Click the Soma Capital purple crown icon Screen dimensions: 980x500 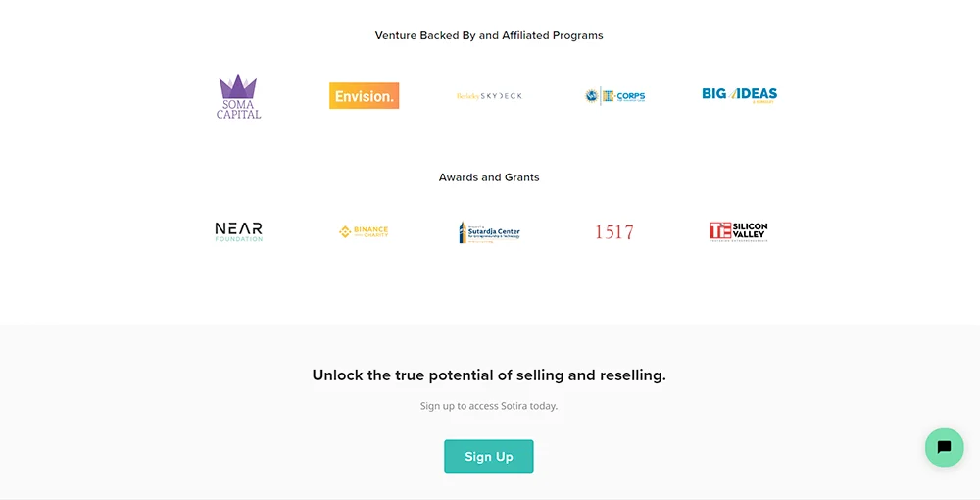click(x=238, y=85)
